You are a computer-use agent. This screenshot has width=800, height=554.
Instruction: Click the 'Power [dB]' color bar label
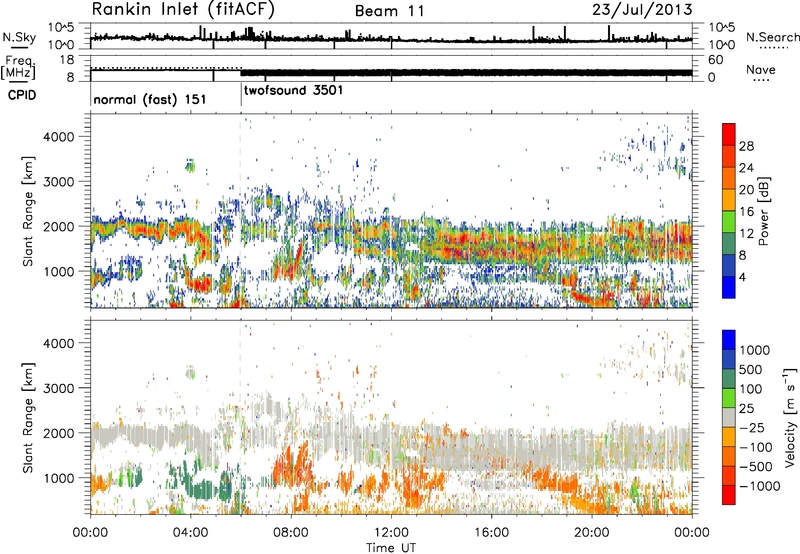point(763,211)
